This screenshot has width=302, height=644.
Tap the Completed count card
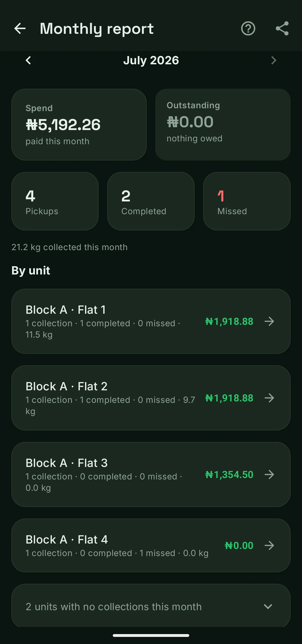(151, 201)
